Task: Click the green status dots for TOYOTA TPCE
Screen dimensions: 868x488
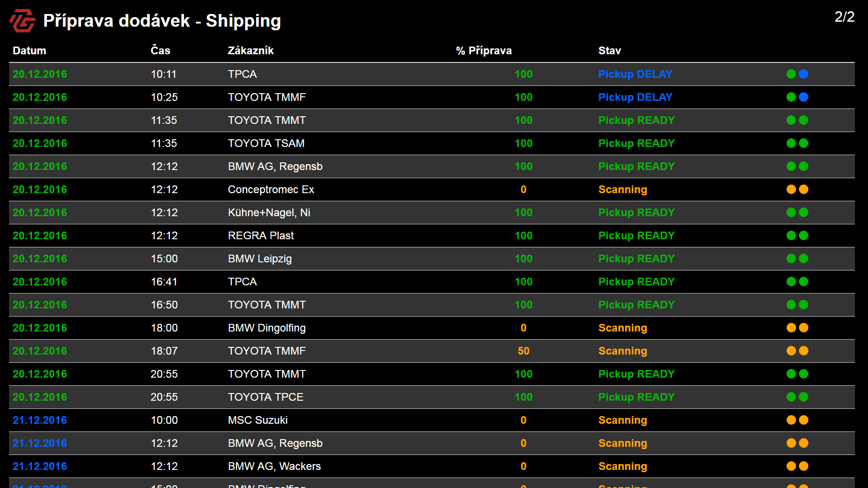Action: point(797,397)
